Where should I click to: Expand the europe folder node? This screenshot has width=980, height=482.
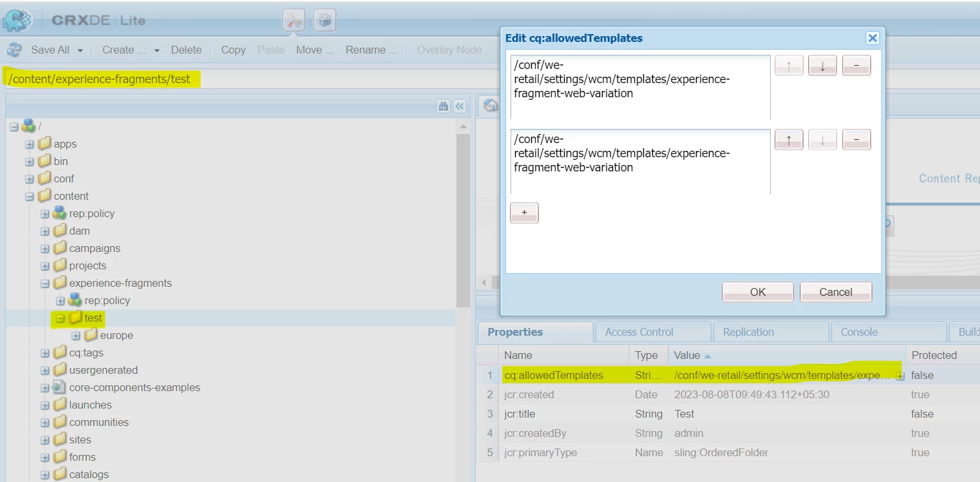pyautogui.click(x=76, y=335)
